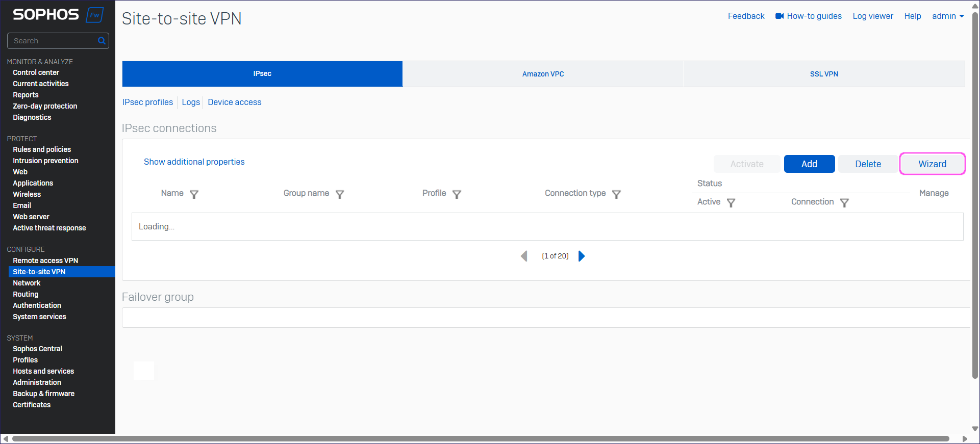Launch the IPsec Wizard
Viewport: 980px width, 444px height.
[x=932, y=164]
